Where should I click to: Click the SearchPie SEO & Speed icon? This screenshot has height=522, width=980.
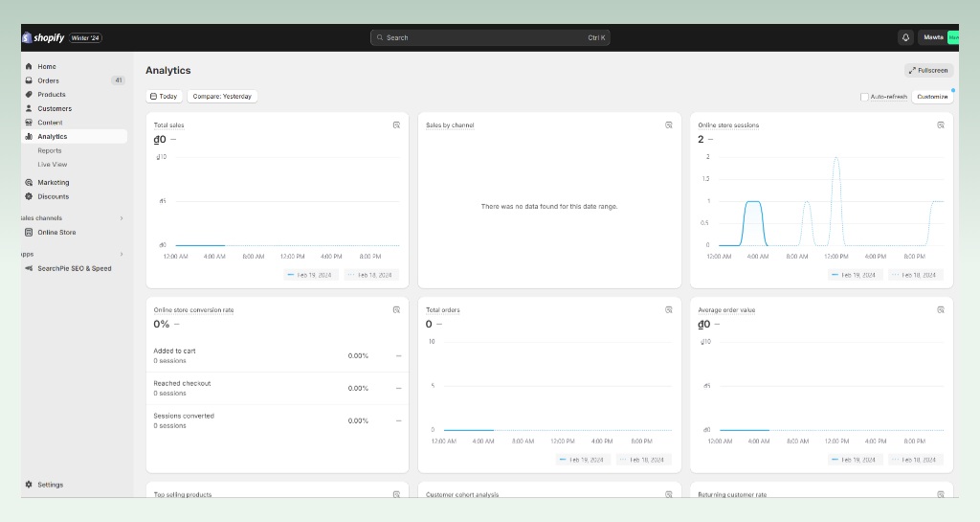(29, 268)
